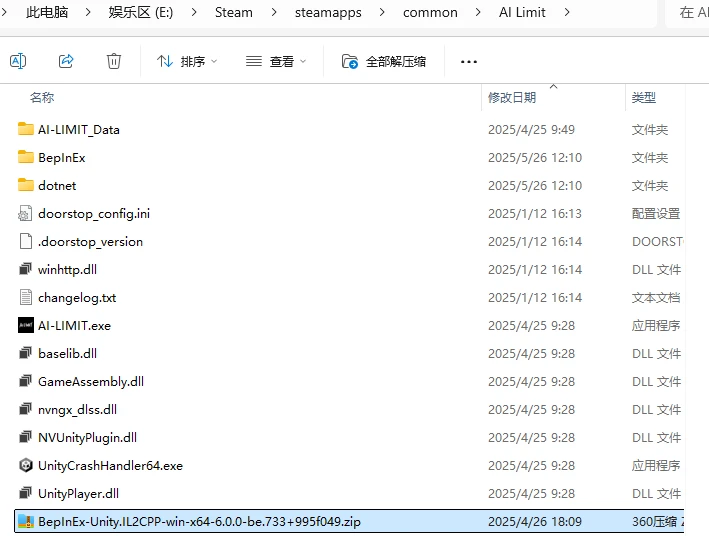709x536 pixels.
Task: Click the file name changelog.txt
Action: tap(77, 298)
